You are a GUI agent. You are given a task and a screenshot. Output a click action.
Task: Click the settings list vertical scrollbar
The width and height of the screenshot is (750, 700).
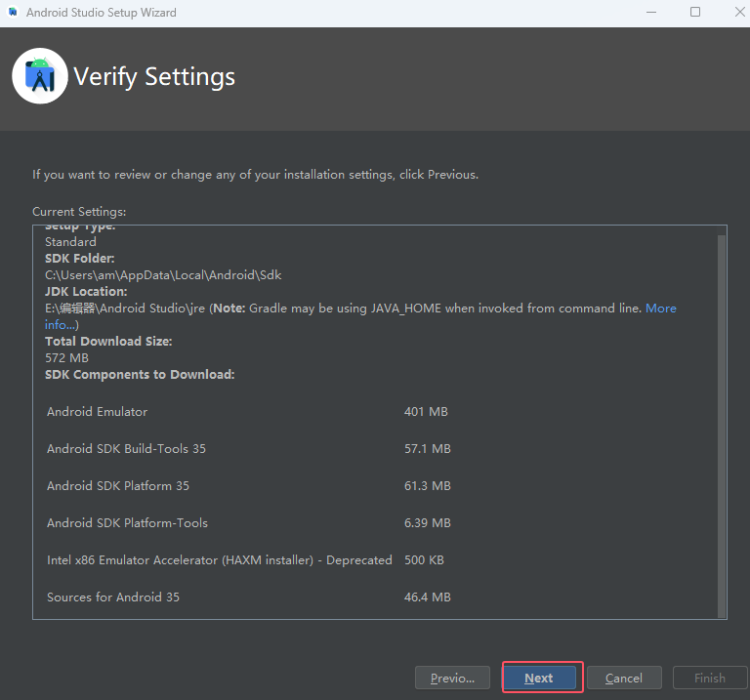pos(722,426)
